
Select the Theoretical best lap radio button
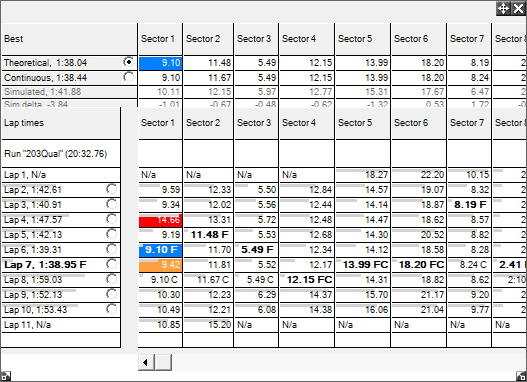click(x=128, y=62)
